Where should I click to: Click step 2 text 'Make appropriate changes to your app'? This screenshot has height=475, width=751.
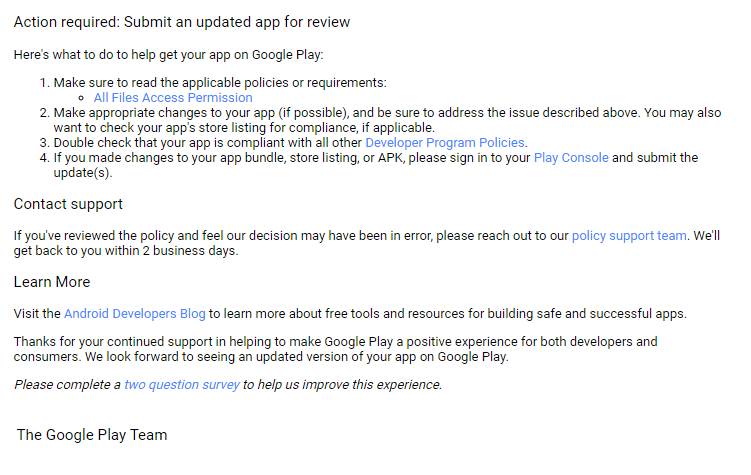pyautogui.click(x=164, y=113)
